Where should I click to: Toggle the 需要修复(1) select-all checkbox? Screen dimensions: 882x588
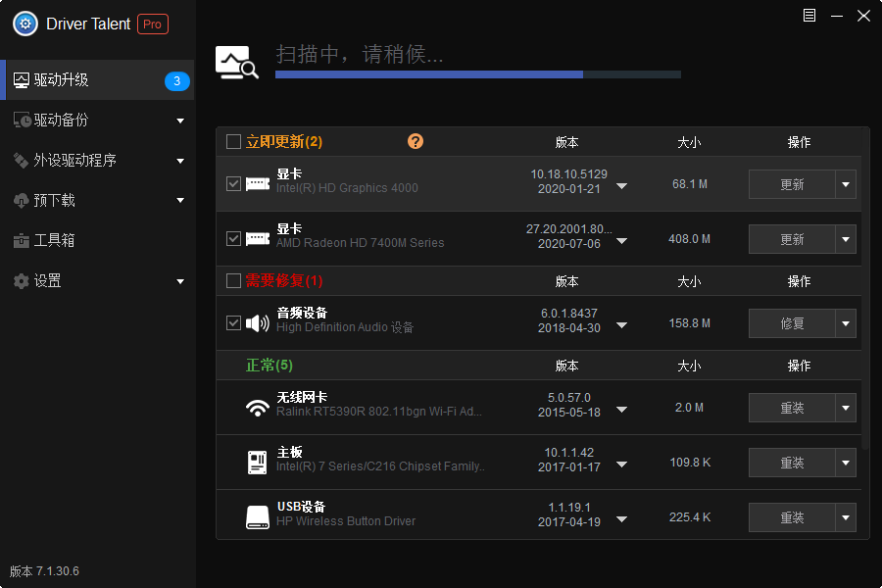(x=233, y=280)
